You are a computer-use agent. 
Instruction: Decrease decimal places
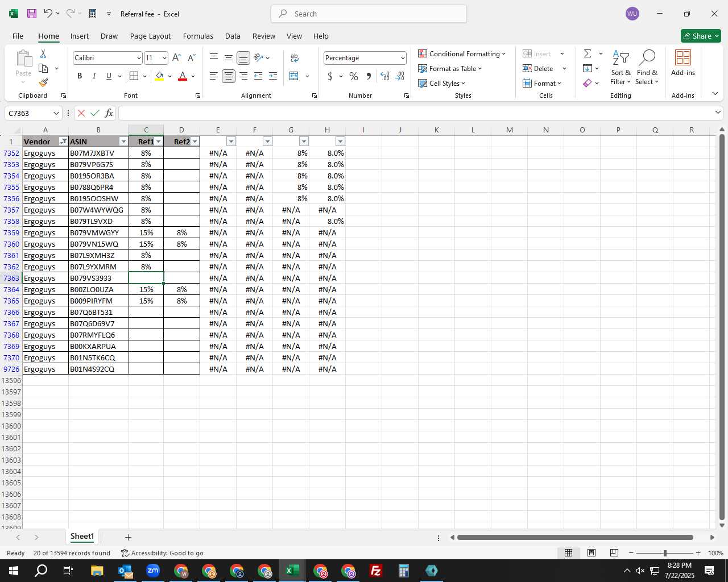click(400, 76)
